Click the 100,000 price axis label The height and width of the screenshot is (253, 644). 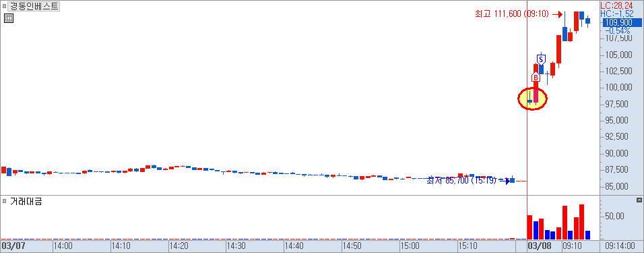pos(619,87)
